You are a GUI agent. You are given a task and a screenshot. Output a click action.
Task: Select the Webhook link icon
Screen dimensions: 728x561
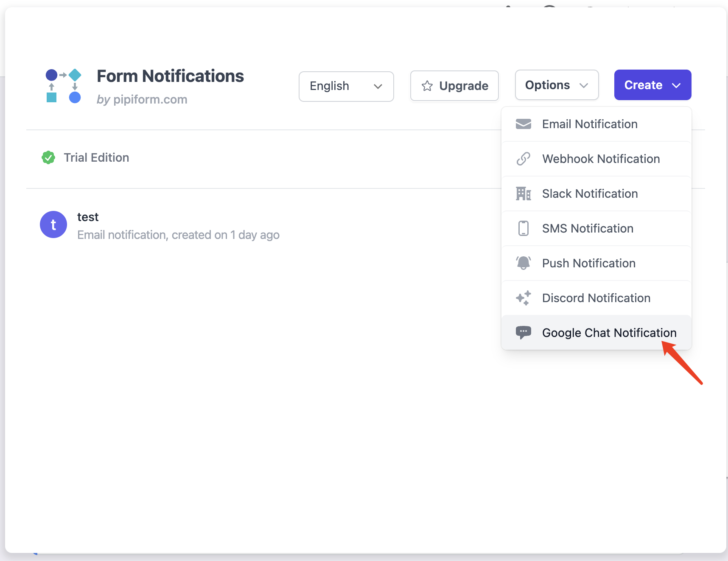coord(524,159)
